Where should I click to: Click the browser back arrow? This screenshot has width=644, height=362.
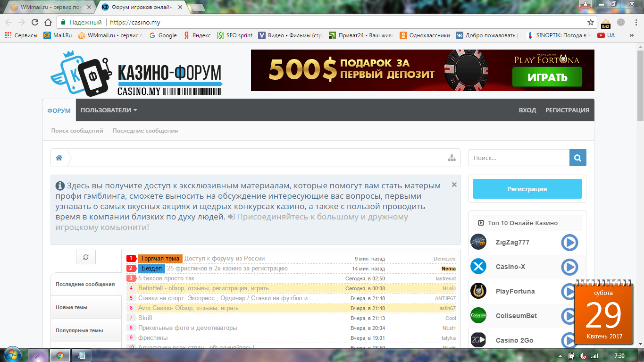[x=8, y=22]
